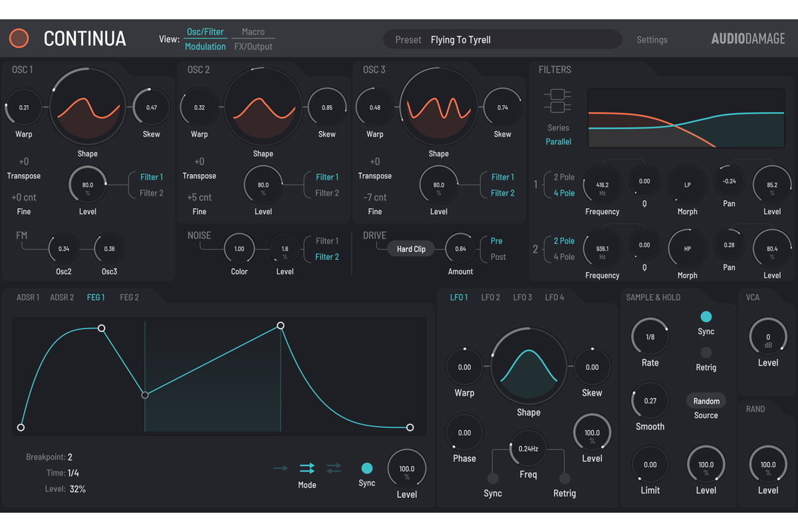Switch to the Modulation view
798x532 pixels.
[205, 47]
